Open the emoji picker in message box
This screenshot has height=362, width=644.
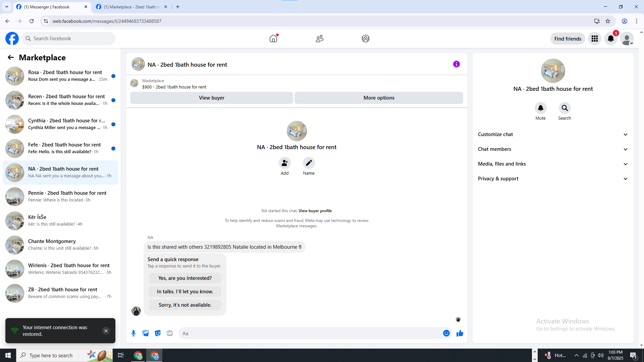(446, 333)
